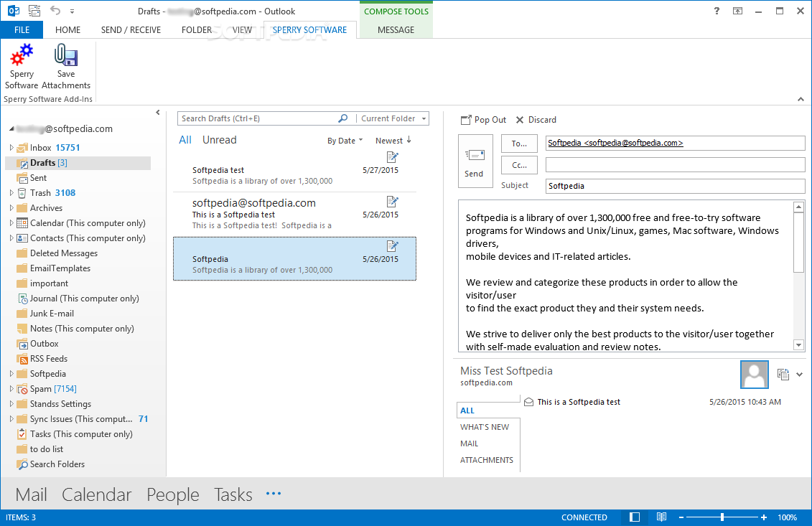Click the search magnifier icon in Search Drafts

[x=343, y=118]
